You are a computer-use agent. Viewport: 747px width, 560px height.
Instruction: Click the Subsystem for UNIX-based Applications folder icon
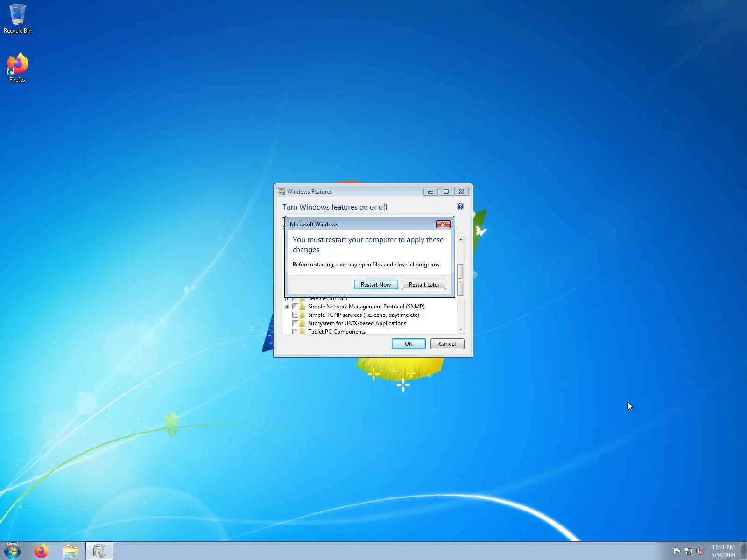(302, 323)
